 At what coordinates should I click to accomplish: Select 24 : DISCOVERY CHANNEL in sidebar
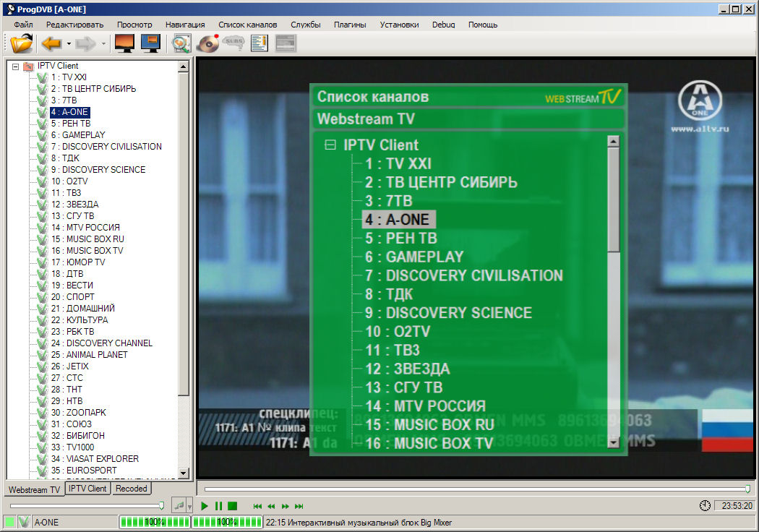coord(102,343)
